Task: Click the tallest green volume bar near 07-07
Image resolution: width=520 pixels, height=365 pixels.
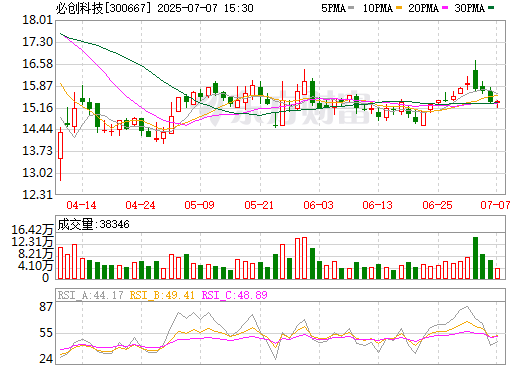Action: tap(476, 258)
